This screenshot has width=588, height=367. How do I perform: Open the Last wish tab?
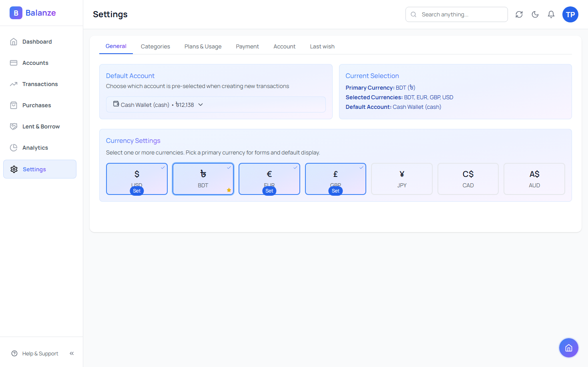[322, 46]
